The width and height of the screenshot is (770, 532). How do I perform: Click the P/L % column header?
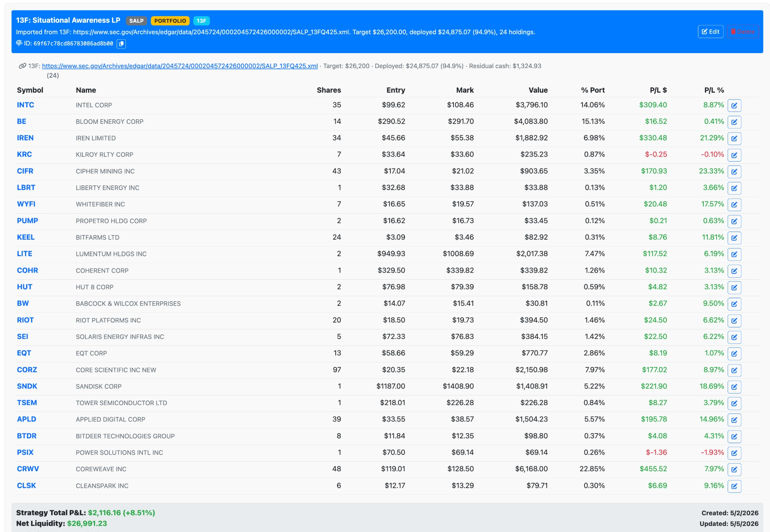pos(714,90)
